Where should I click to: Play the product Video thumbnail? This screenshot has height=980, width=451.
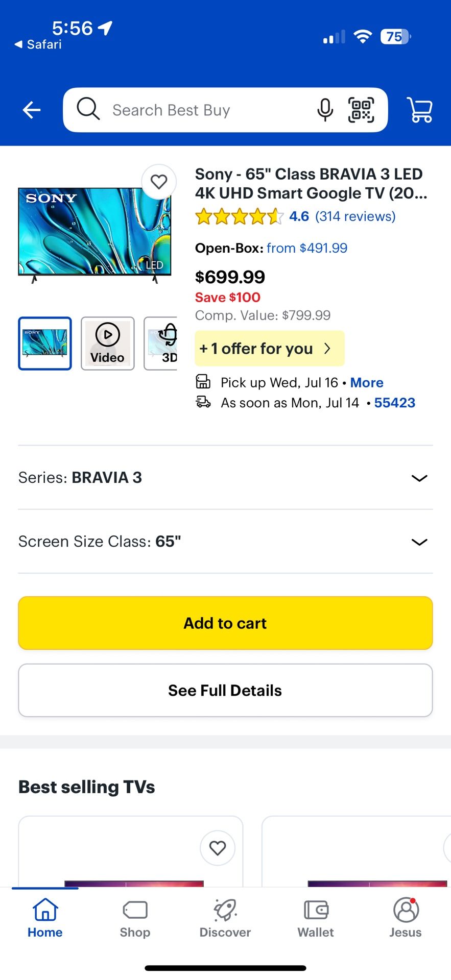tap(108, 343)
